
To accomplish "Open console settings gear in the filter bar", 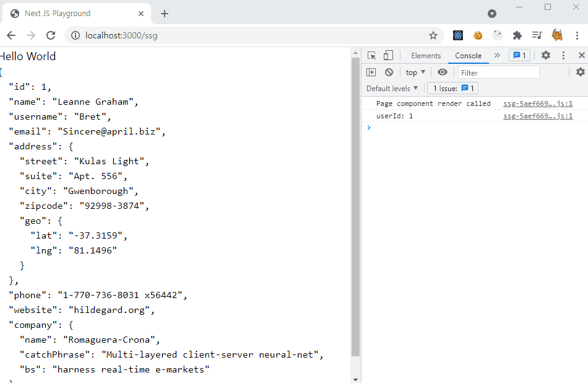I will point(579,72).
